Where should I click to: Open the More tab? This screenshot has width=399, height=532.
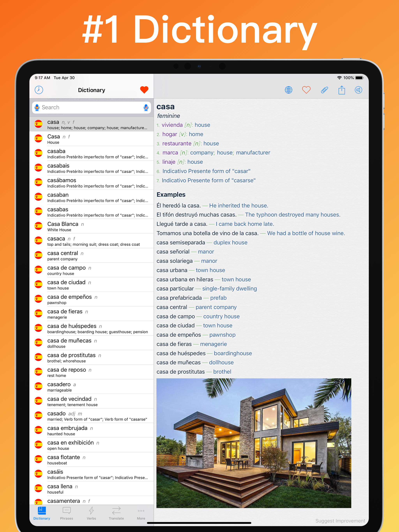click(141, 513)
